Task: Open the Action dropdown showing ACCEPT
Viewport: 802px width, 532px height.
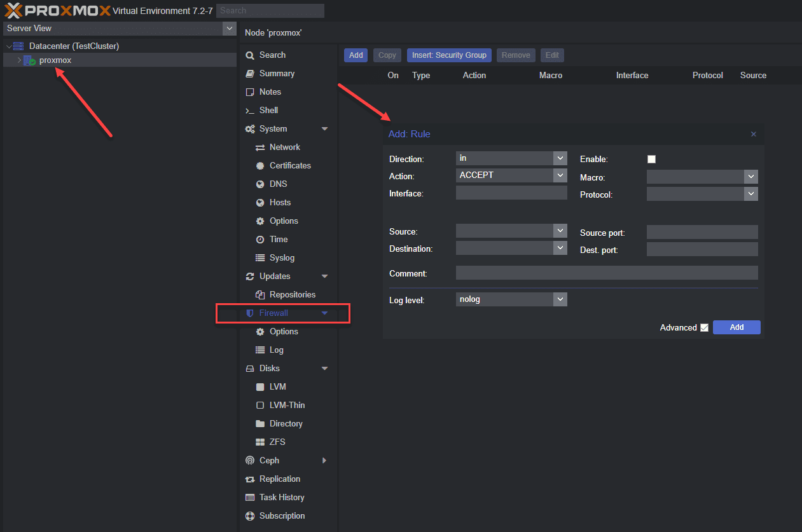Action: [x=560, y=175]
